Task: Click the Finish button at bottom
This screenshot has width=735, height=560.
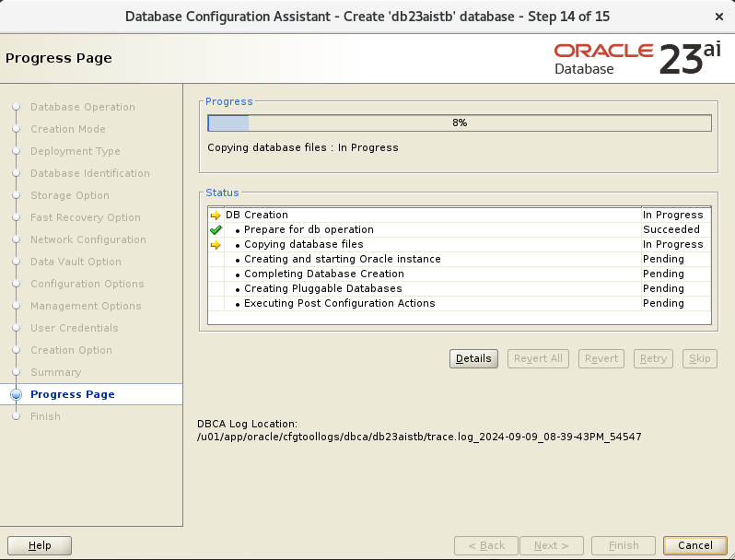Action: coord(624,545)
